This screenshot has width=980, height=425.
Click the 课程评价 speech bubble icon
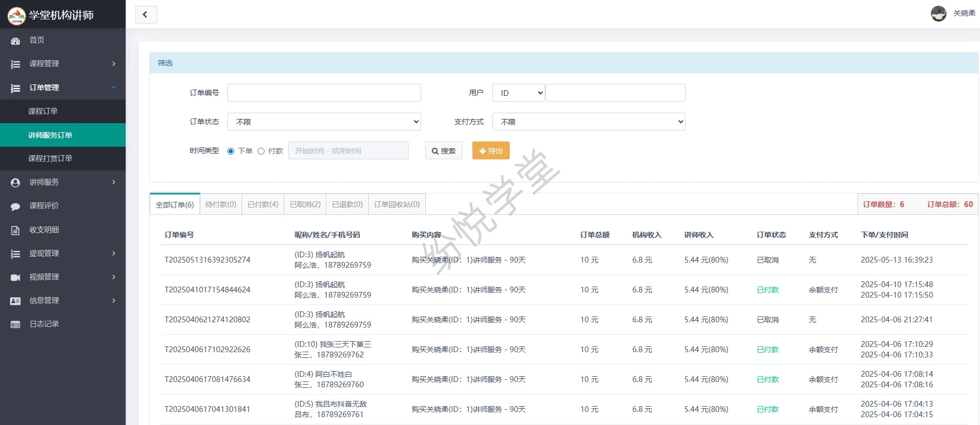click(15, 206)
